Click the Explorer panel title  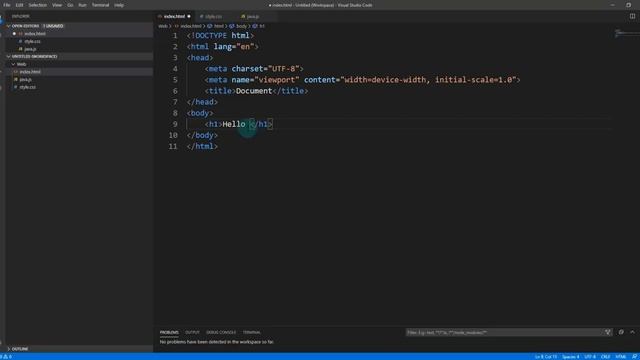click(20, 16)
